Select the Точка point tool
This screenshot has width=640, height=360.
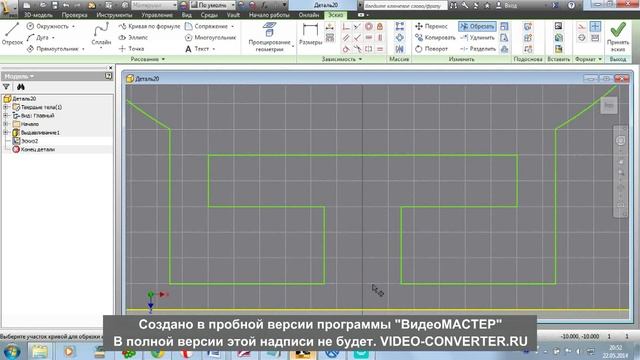tap(131, 49)
